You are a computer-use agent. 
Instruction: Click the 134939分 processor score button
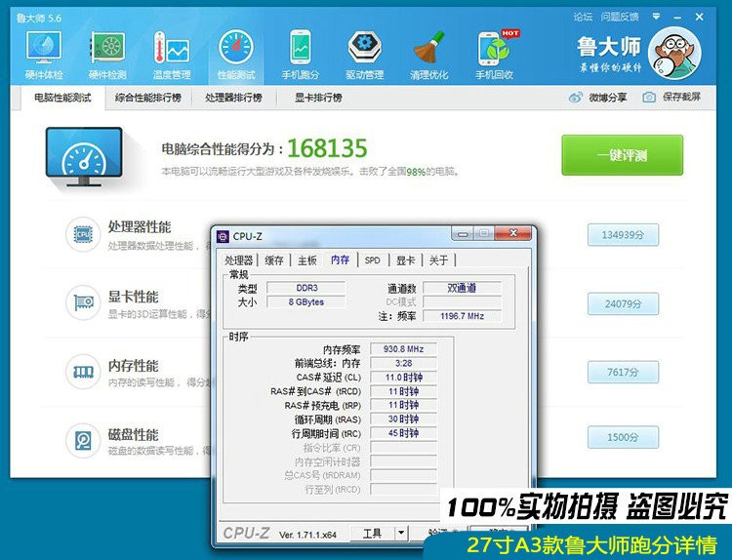pyautogui.click(x=623, y=235)
